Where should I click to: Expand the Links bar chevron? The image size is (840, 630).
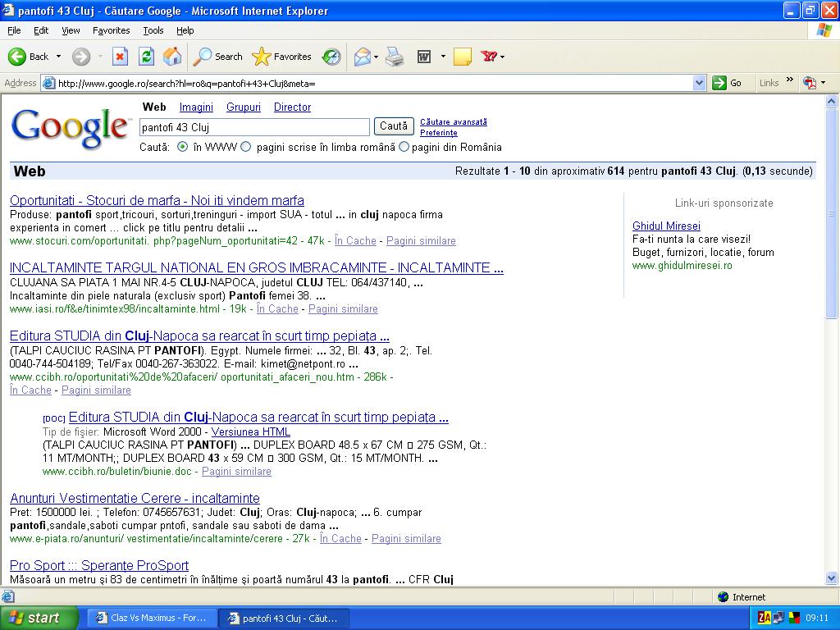coord(790,81)
